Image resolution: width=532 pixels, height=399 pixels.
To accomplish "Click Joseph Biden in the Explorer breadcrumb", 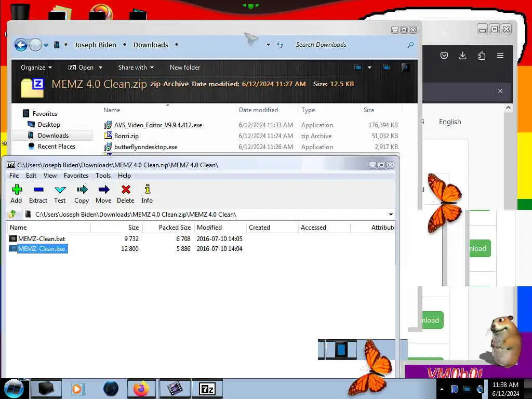I will 95,45.
